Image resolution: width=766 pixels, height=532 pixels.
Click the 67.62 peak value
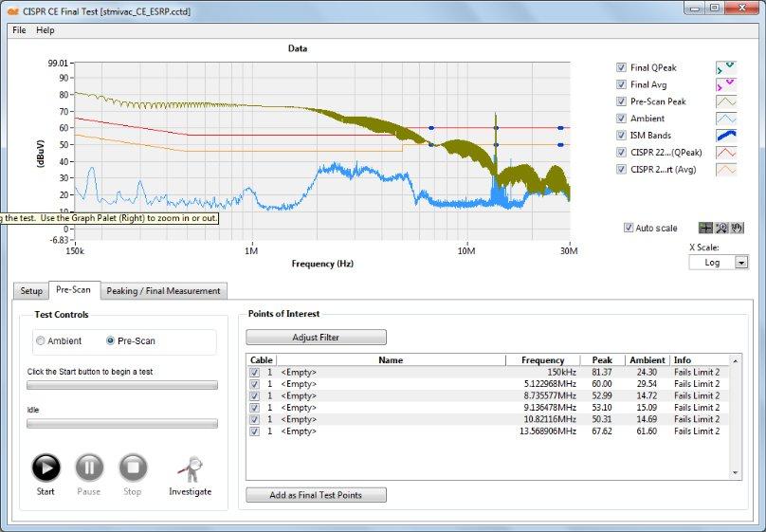602,431
